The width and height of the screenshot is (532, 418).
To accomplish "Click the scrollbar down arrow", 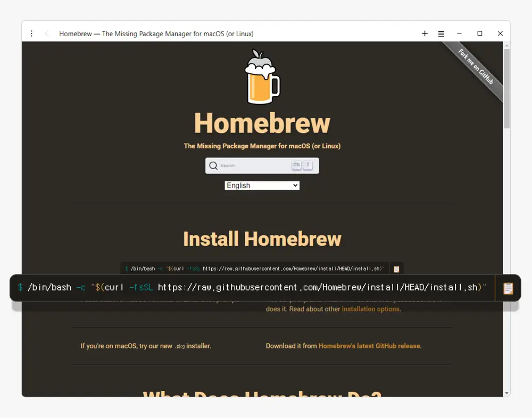I will tap(506, 393).
